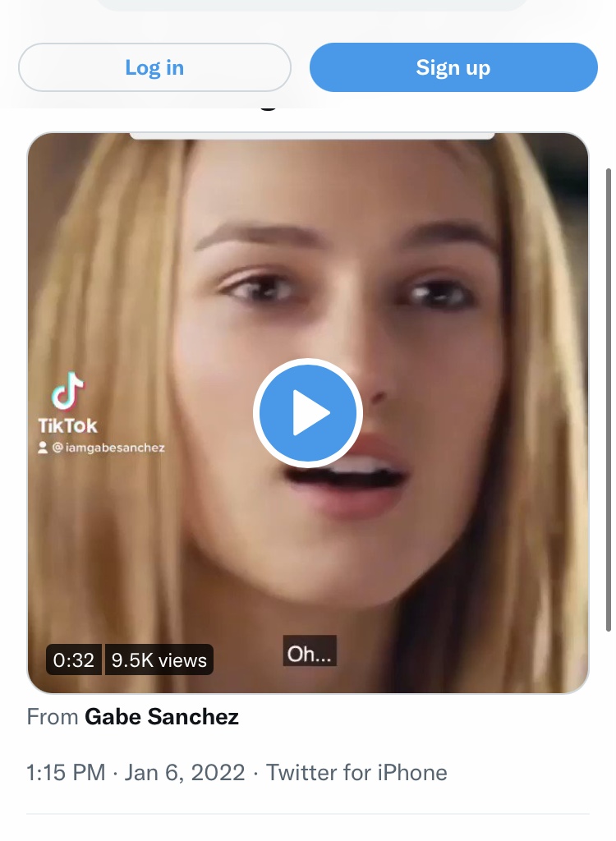Screen dimensions: 616x841
Task: Click the "From" label before Gabe Sanchez
Action: (x=53, y=716)
